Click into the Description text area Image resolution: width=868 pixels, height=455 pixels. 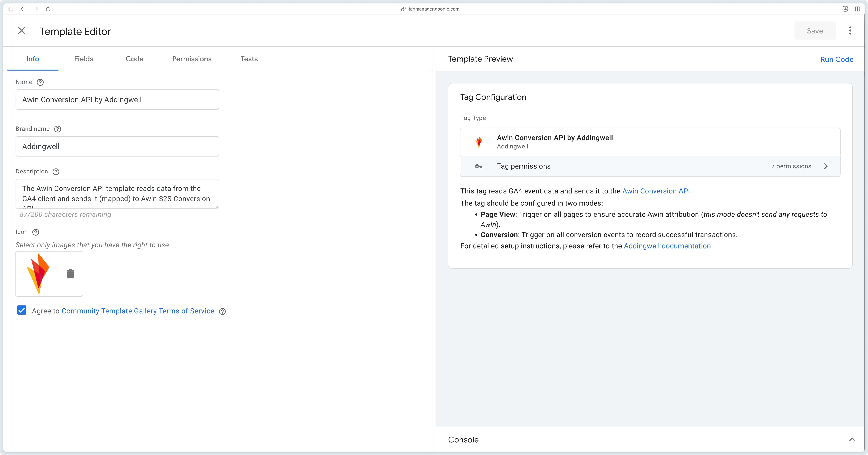117,194
